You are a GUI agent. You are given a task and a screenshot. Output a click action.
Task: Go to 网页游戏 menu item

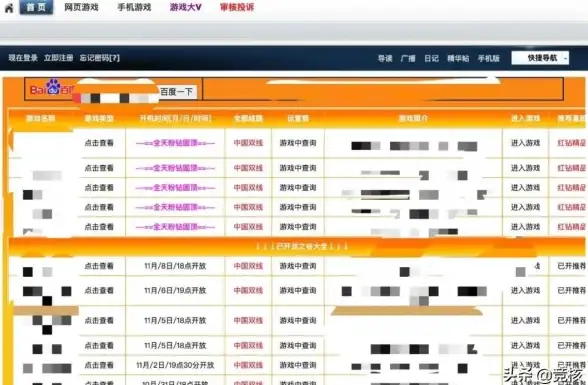tap(81, 7)
